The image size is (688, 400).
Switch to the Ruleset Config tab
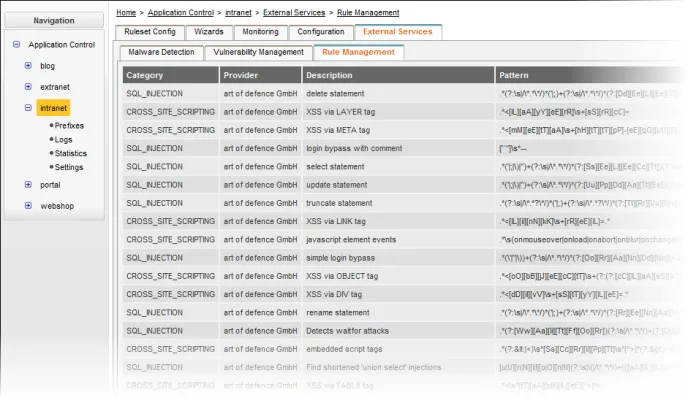(150, 32)
